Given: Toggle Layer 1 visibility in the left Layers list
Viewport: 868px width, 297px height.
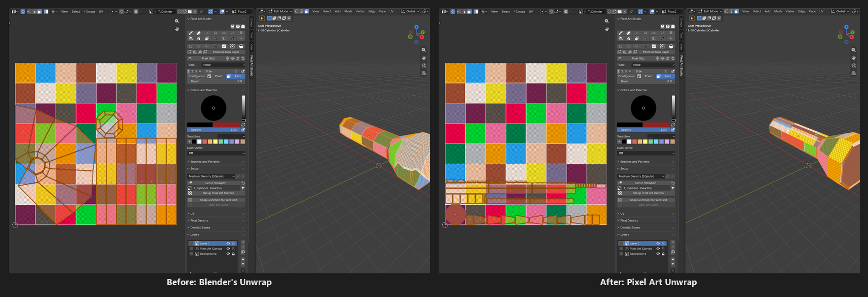Looking at the screenshot, I should coord(228,243).
